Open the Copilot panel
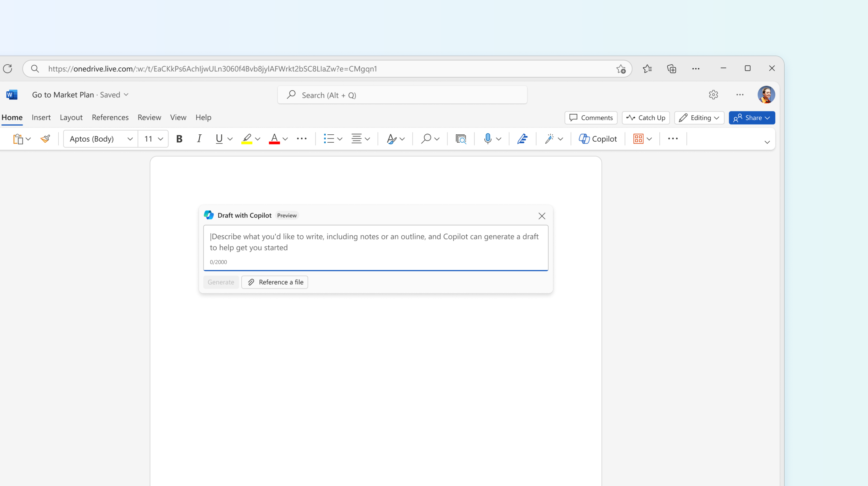The height and width of the screenshot is (486, 868). point(597,139)
